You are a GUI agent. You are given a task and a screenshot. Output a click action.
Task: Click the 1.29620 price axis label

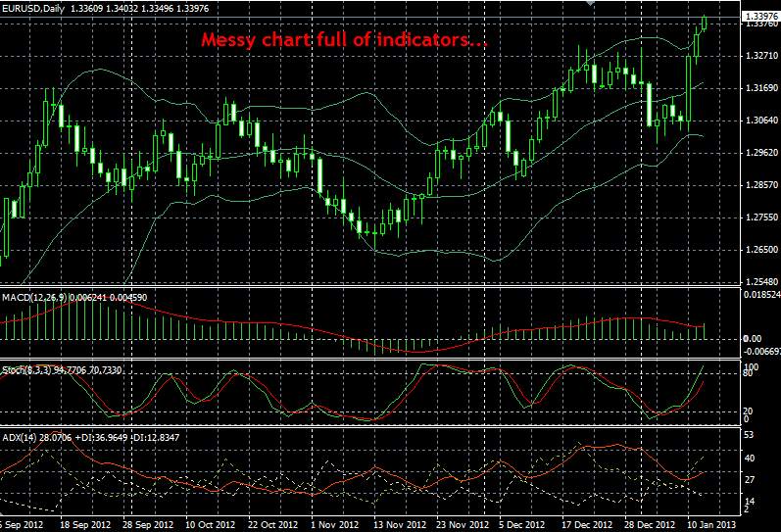click(x=761, y=153)
